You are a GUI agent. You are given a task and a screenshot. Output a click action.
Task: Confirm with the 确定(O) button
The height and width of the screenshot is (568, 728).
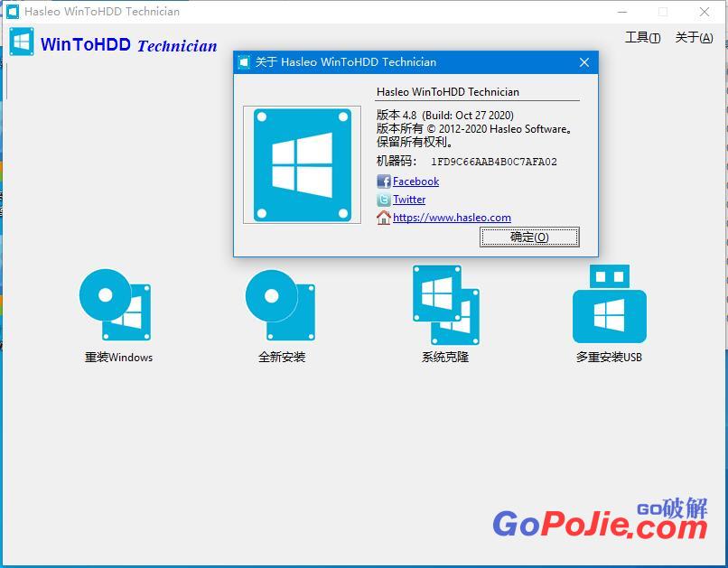(529, 237)
